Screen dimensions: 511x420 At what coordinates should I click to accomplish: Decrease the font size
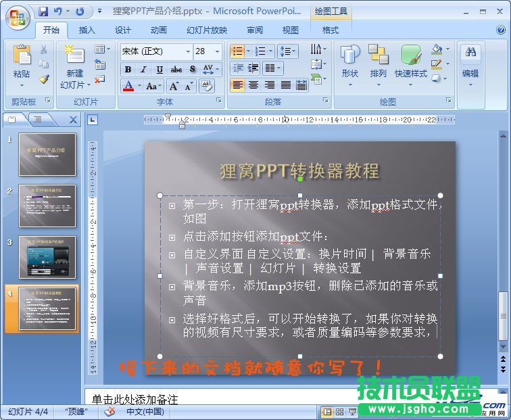[189, 86]
